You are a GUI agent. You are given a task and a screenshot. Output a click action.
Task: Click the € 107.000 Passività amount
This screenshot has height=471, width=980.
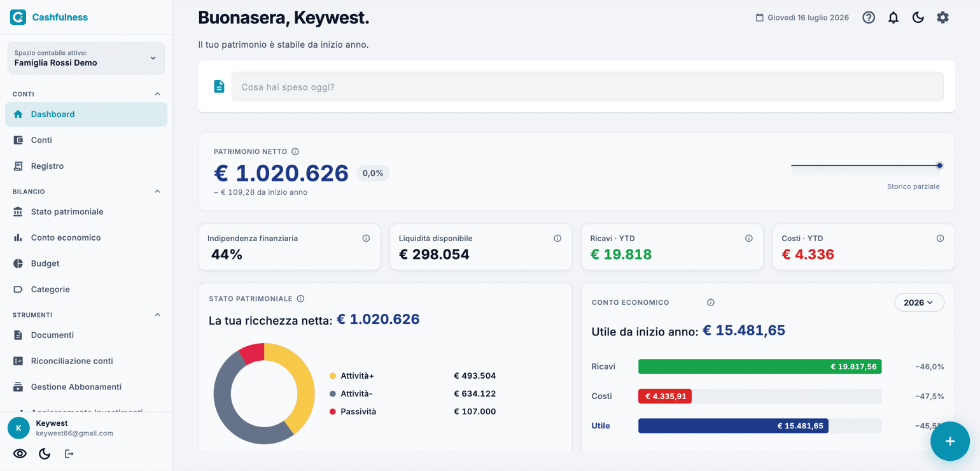pyautogui.click(x=475, y=412)
